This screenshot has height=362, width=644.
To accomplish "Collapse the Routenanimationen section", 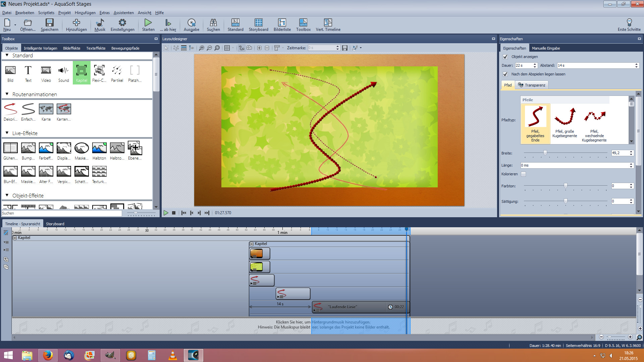I will click(7, 94).
